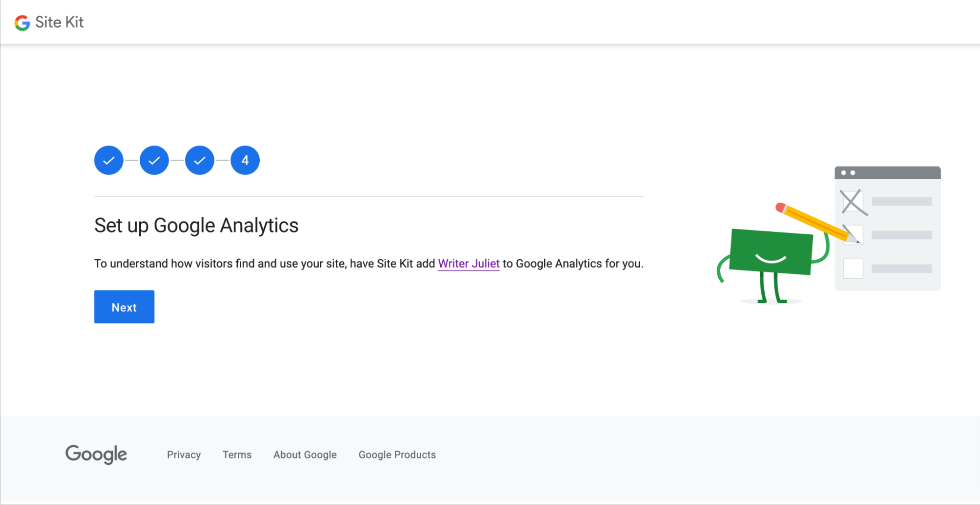Image resolution: width=980 pixels, height=505 pixels.
Task: Click the second completed step checkmark
Action: (x=154, y=160)
